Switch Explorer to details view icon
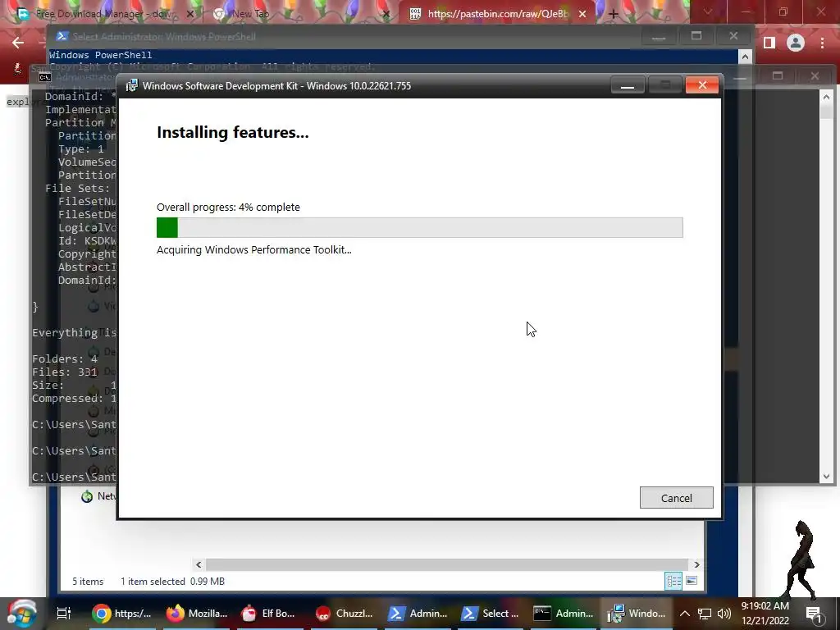The height and width of the screenshot is (630, 840). 673,581
